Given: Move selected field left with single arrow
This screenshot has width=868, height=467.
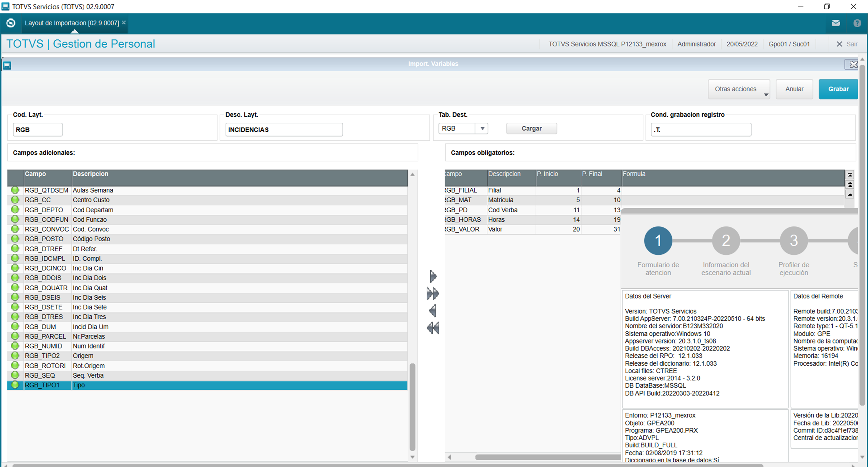Looking at the screenshot, I should [433, 310].
